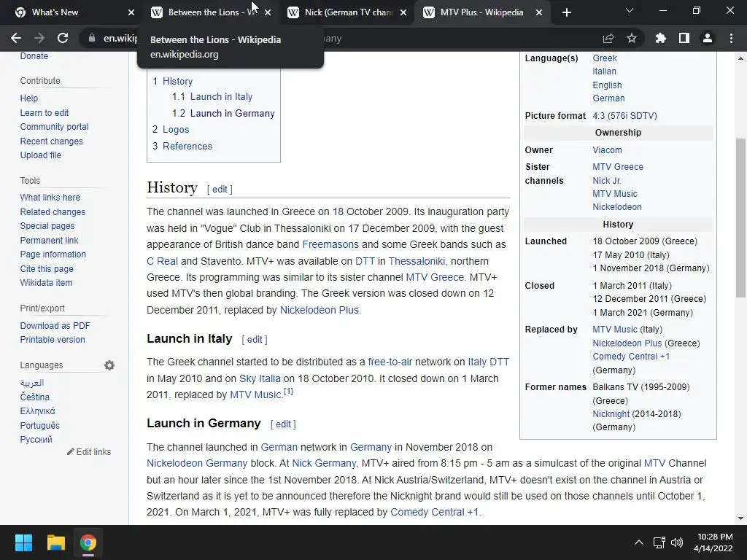This screenshot has width=747, height=560.
Task: Click the Chrome taskbar icon
Action: click(88, 542)
